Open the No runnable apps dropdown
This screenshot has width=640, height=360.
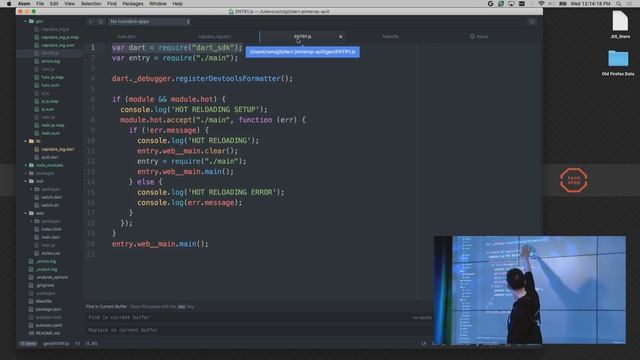pos(149,21)
